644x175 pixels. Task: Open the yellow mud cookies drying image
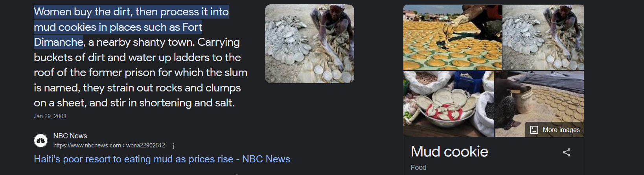tap(453, 37)
